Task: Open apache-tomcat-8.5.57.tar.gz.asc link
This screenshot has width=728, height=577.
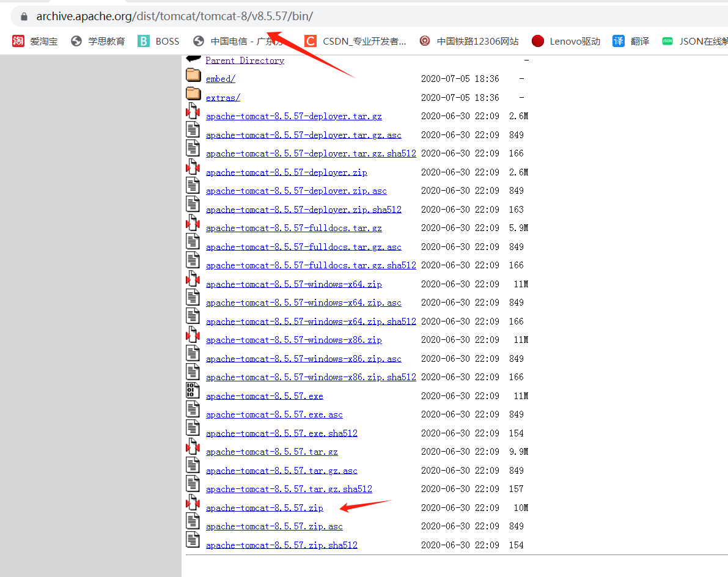Action: [281, 471]
